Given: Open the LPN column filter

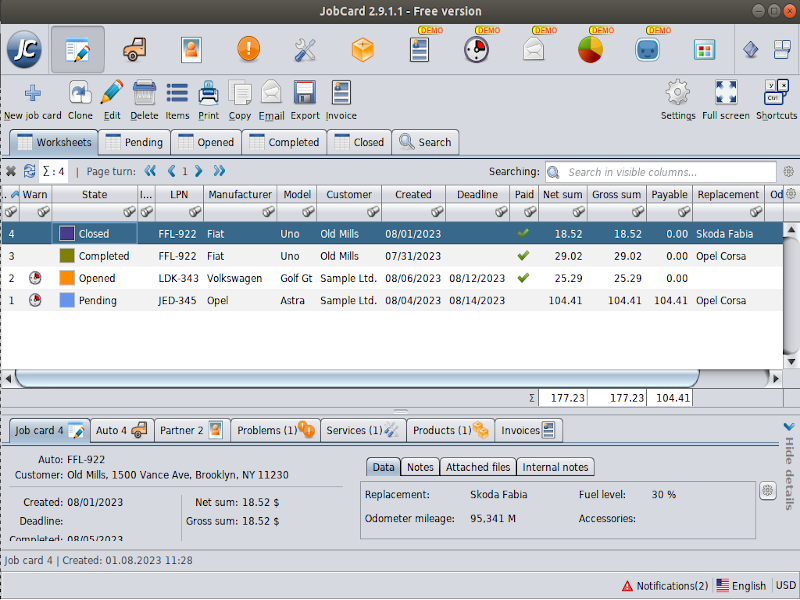Looking at the screenshot, I should pos(195,211).
